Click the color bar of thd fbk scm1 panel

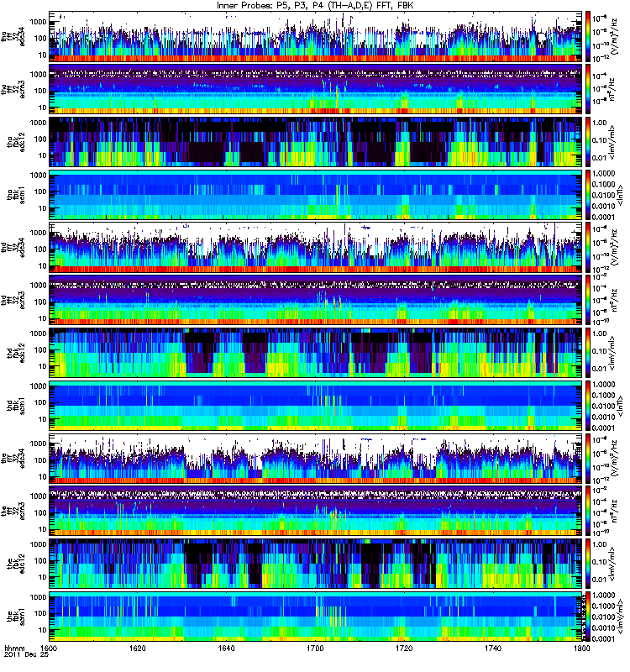pos(588,406)
